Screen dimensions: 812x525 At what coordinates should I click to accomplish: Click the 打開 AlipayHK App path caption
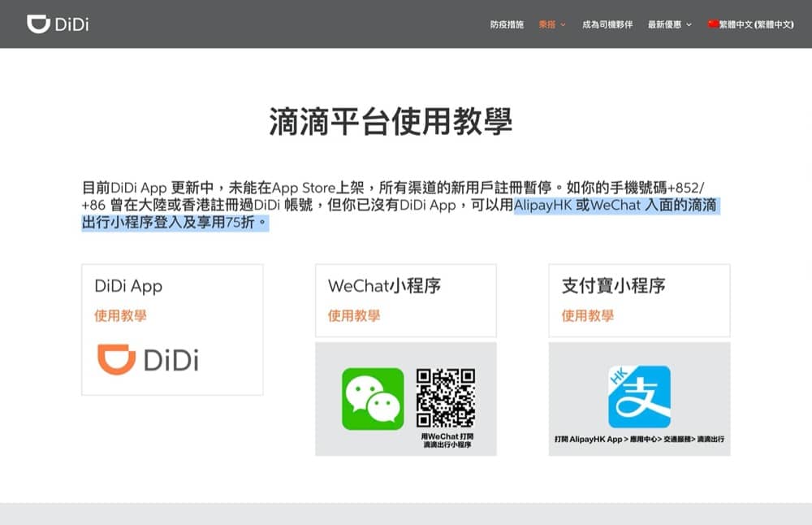640,439
